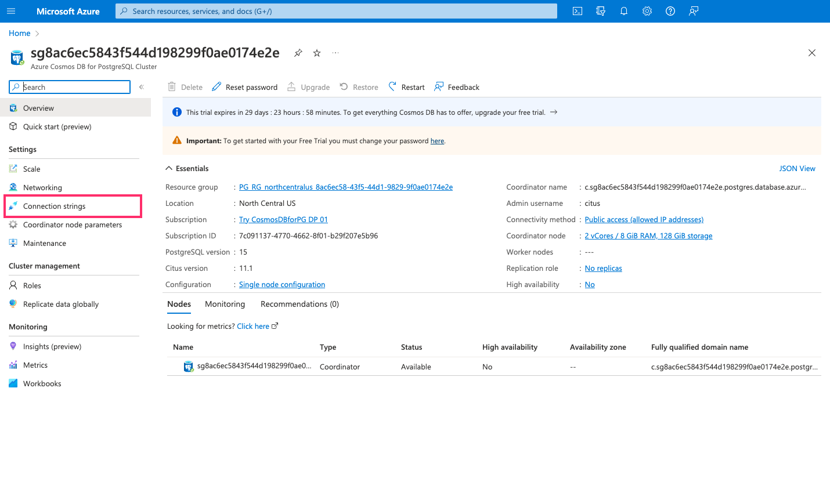Collapse the Essentials section
The image size is (830, 504).
tap(169, 168)
